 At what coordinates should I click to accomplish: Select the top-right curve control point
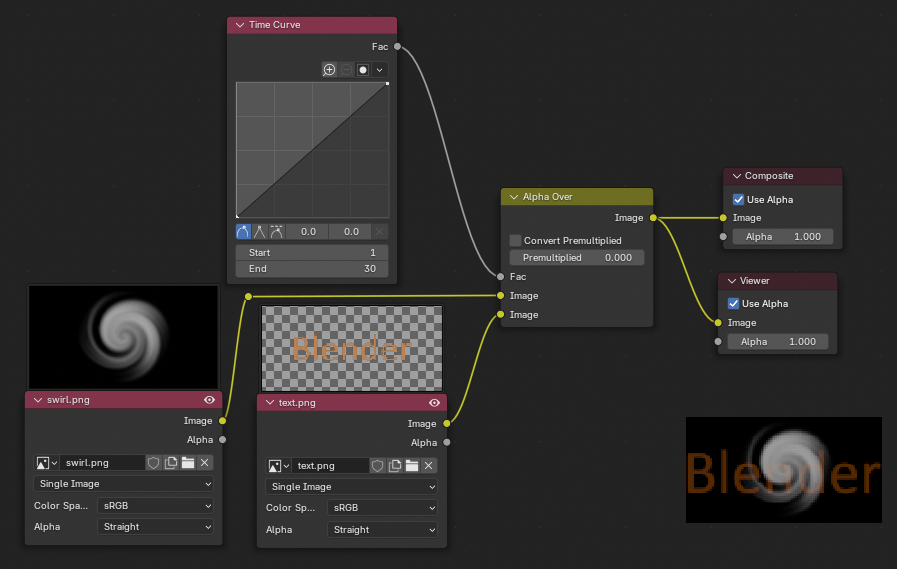387,83
